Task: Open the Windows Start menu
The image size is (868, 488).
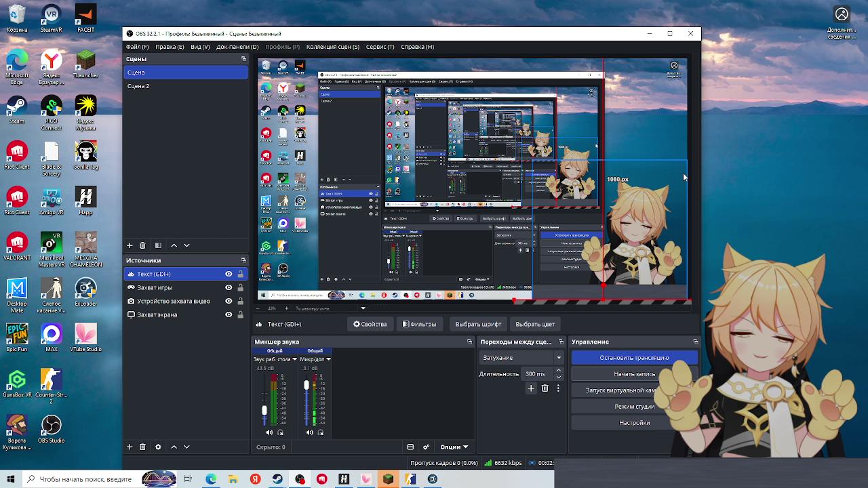Action: 11,479
